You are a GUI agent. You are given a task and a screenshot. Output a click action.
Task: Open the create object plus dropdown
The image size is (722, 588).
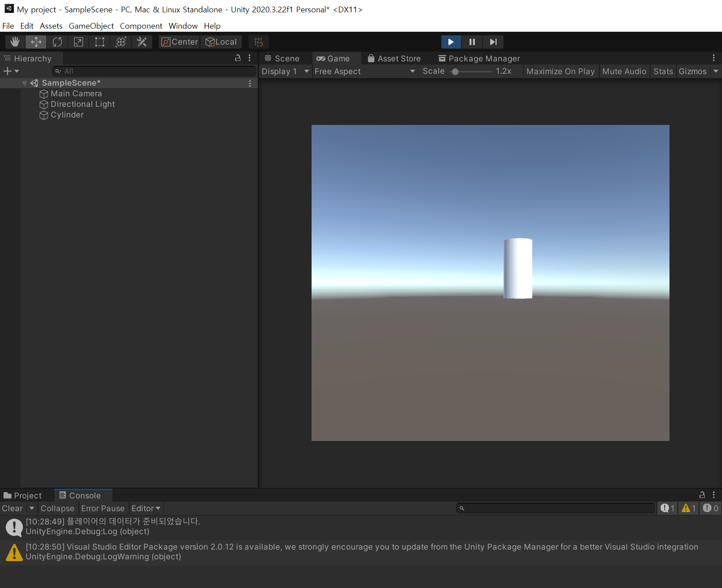(11, 71)
